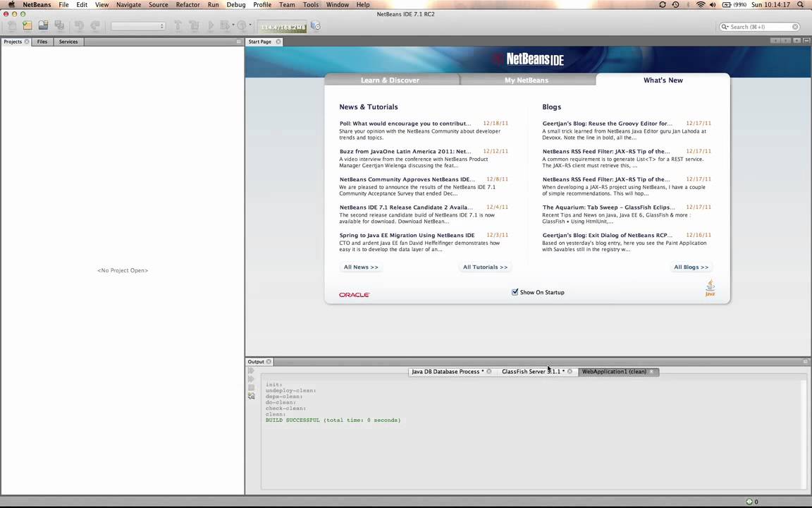Open the Poll: What would encourage you link

(x=405, y=123)
